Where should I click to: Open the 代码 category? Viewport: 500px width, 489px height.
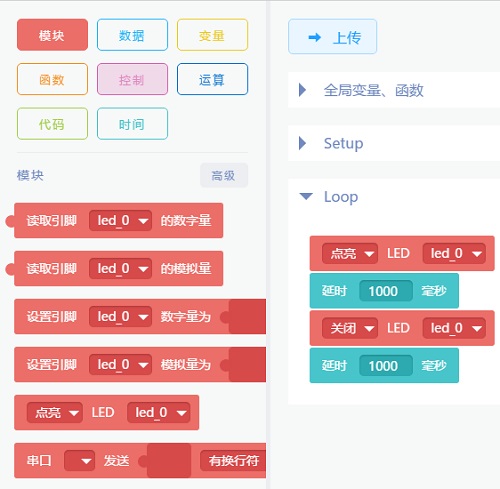(x=52, y=124)
